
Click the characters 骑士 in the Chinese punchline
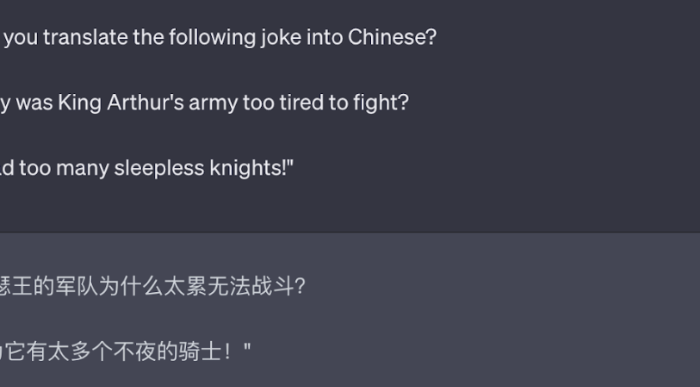[x=200, y=352]
